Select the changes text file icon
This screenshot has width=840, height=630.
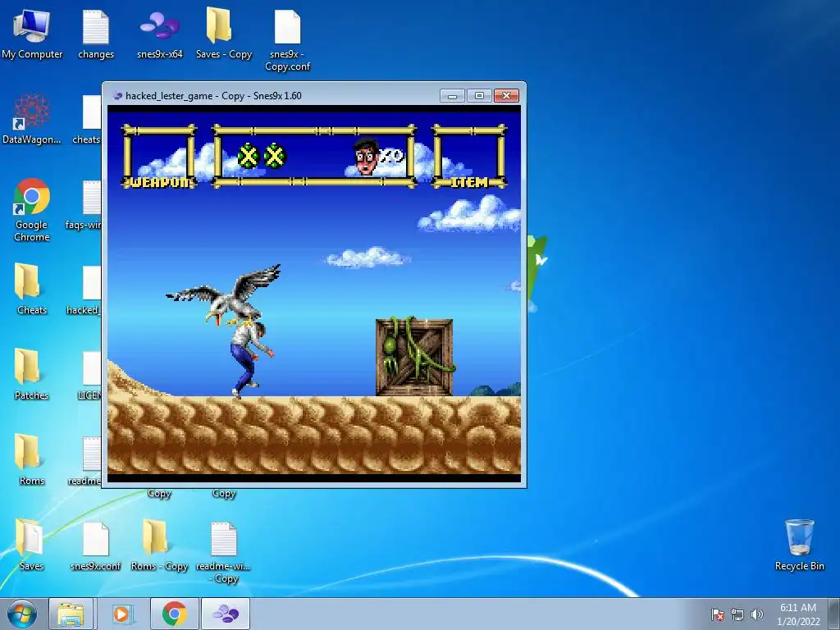tap(96, 33)
